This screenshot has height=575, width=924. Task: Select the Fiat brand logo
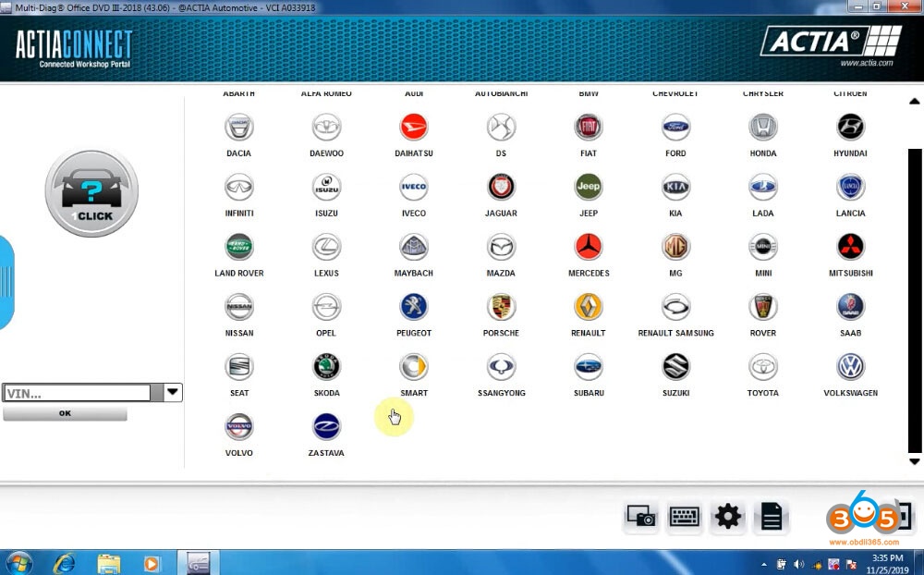click(588, 127)
